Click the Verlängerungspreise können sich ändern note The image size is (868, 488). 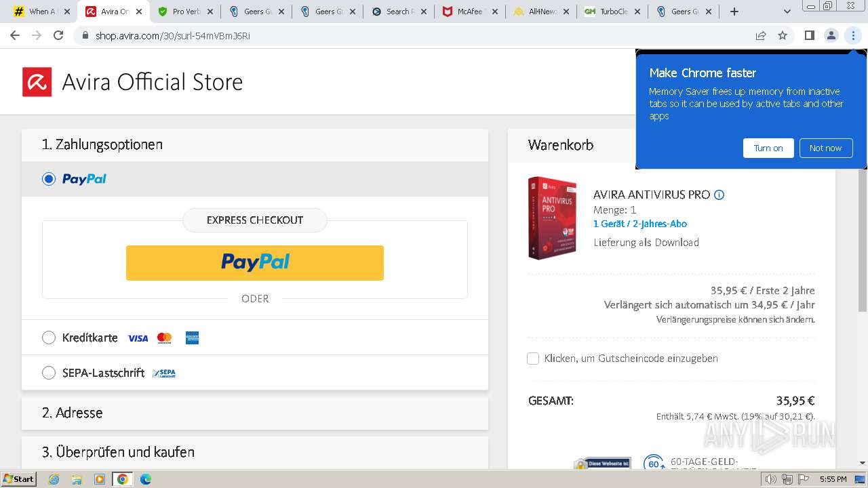click(x=736, y=319)
